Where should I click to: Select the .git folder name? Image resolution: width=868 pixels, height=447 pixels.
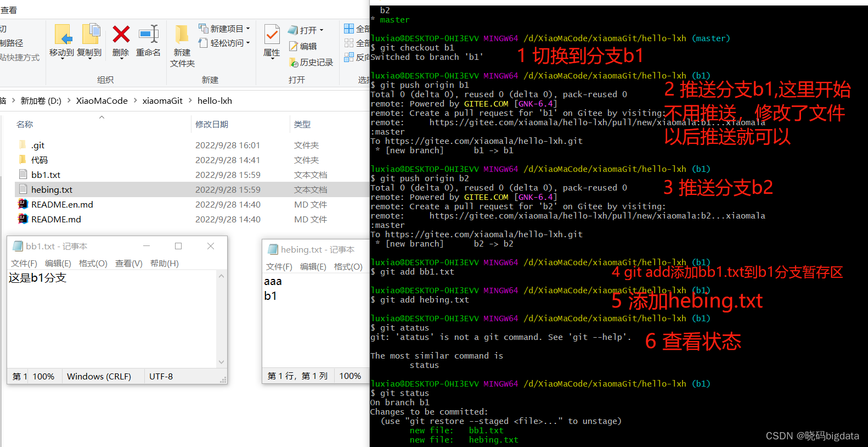click(38, 145)
